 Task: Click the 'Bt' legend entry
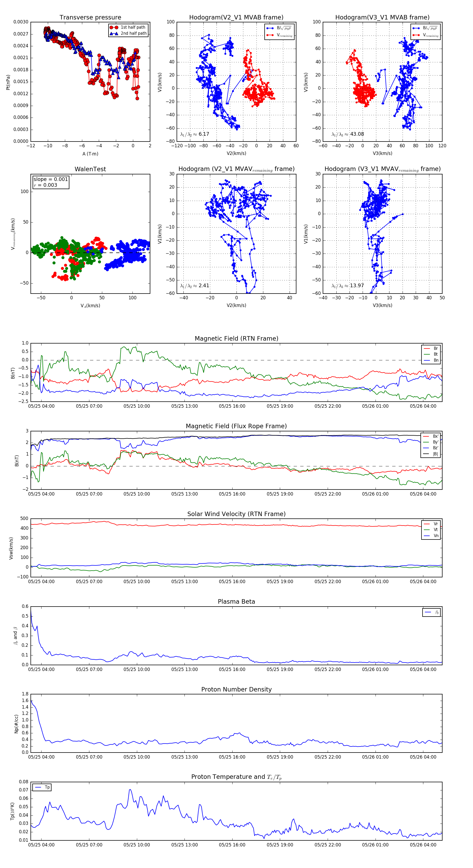431,354
